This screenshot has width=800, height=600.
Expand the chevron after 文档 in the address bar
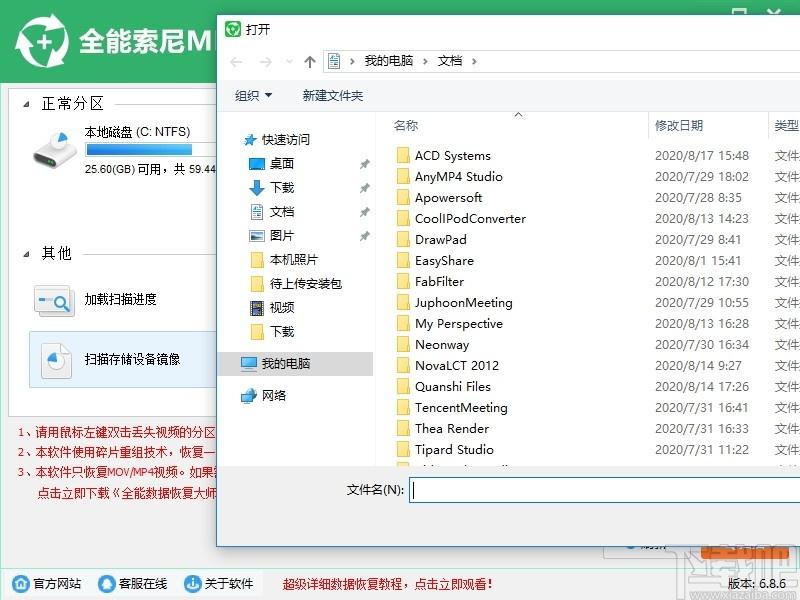pos(474,62)
